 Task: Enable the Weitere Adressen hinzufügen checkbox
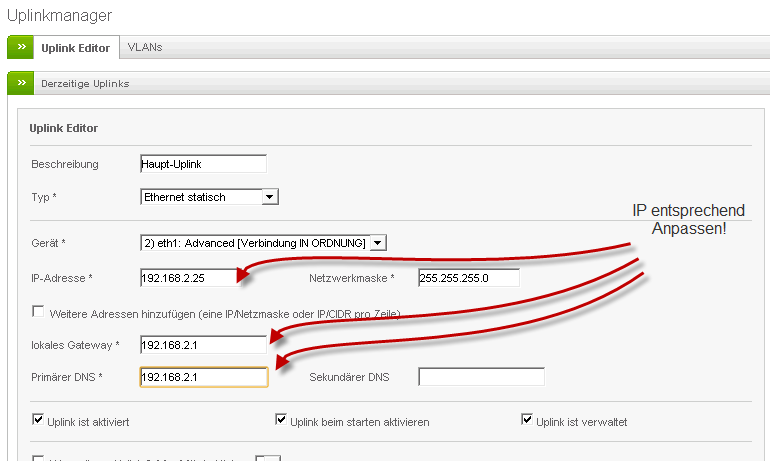pyautogui.click(x=38, y=312)
